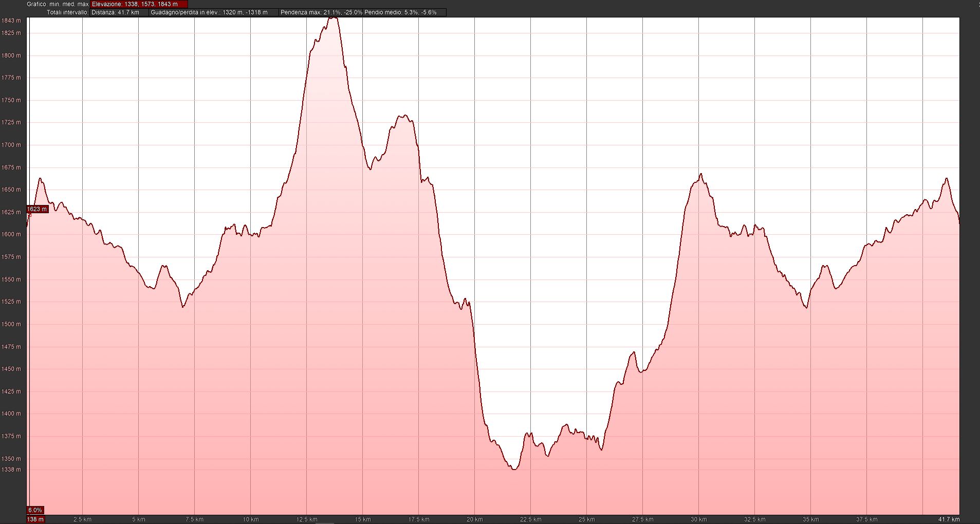
Task: Click the 138 m distance cursor tag
Action: (35, 519)
